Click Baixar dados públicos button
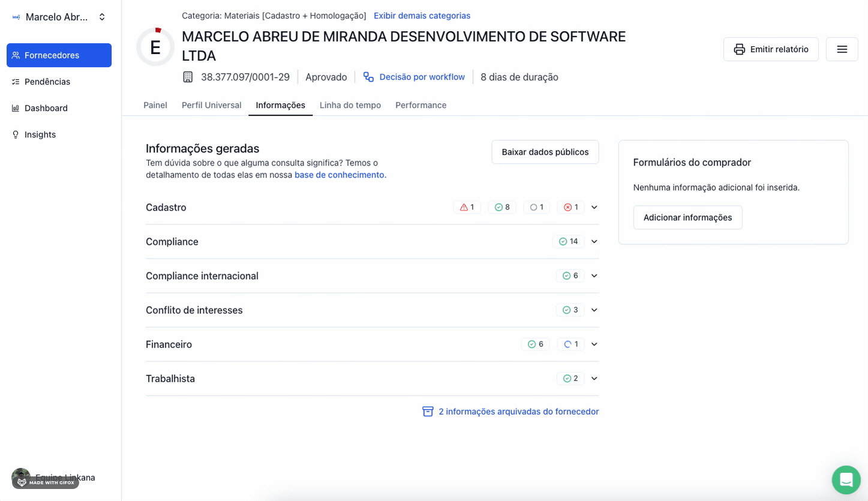 point(545,152)
